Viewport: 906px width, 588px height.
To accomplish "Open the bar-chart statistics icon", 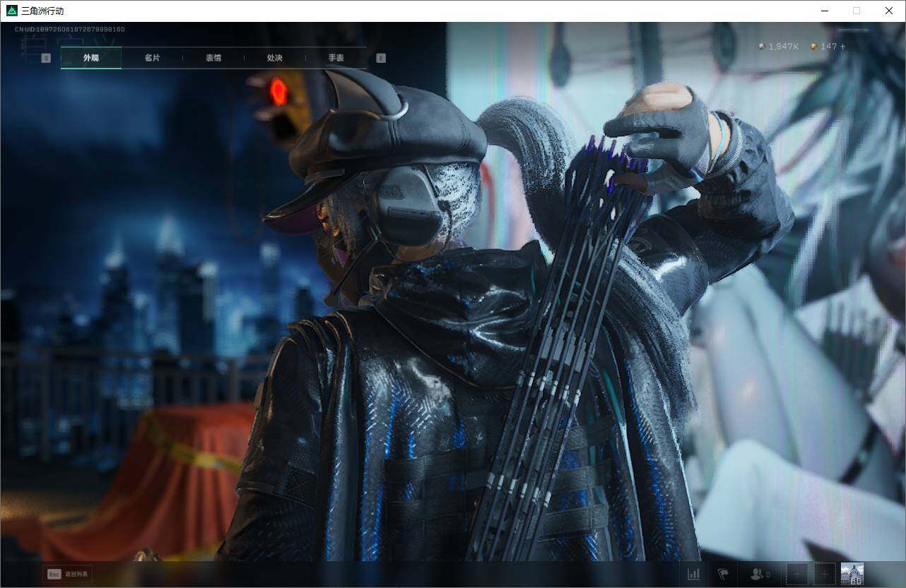I will (694, 574).
